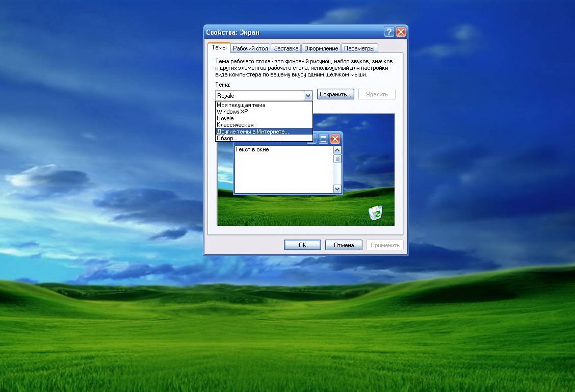Click the preview scrollbar up arrow
Image resolution: width=575 pixels, height=392 pixels.
[x=337, y=150]
